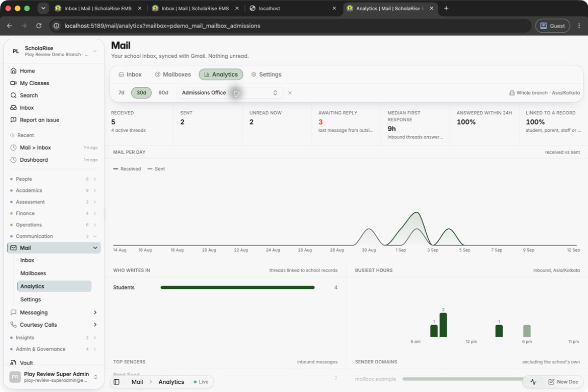Clear the Admissions Office mailbox filter

(290, 93)
